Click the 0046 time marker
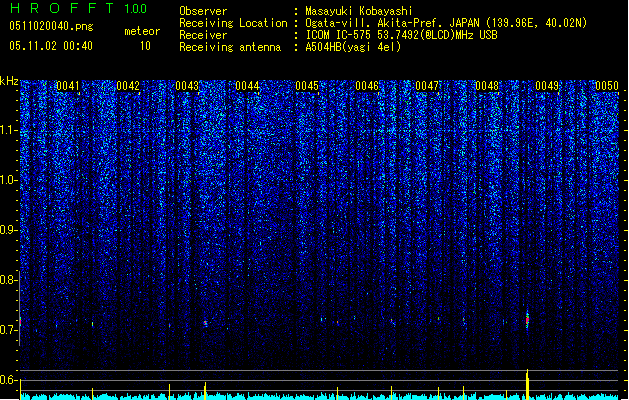 [367, 86]
